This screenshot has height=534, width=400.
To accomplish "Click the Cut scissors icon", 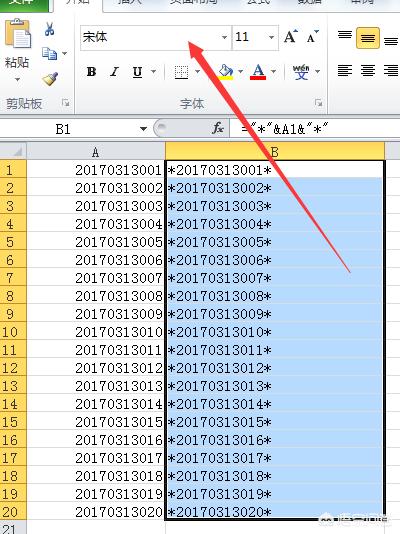I will point(49,29).
